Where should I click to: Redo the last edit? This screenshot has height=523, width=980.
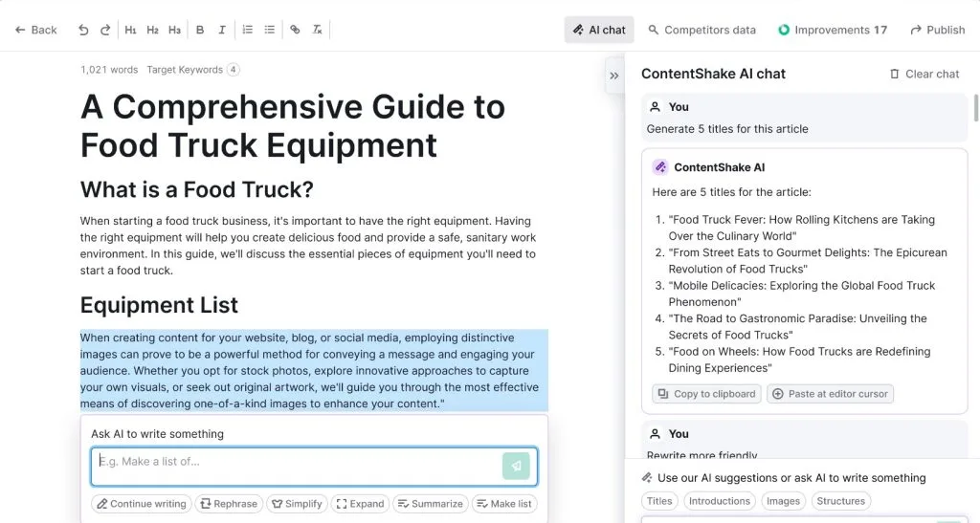tap(105, 30)
